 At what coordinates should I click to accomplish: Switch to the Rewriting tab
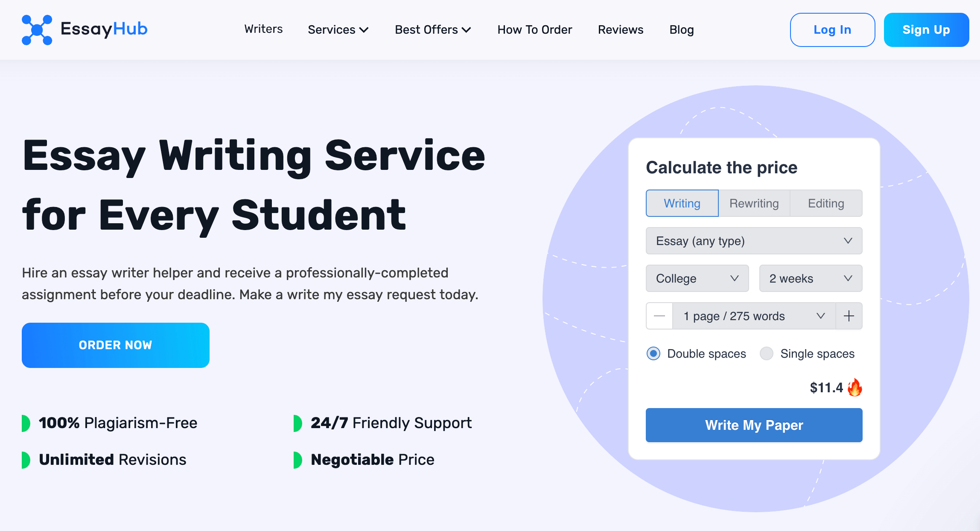pyautogui.click(x=754, y=203)
